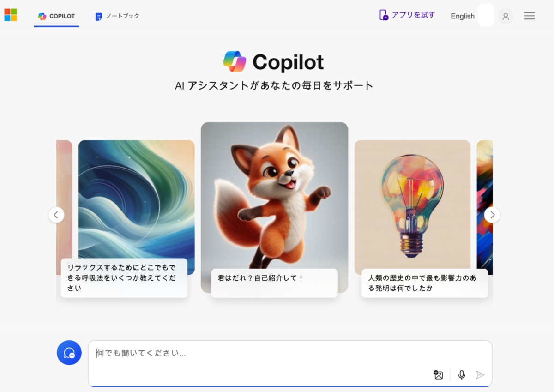This screenshot has width=554, height=392.
Task: Select the English language option
Action: tap(463, 16)
